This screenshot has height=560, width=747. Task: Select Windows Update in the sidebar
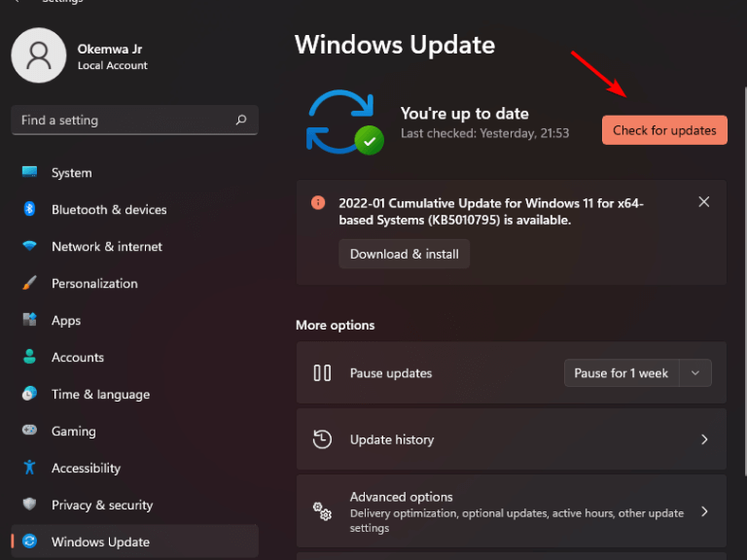pos(135,542)
